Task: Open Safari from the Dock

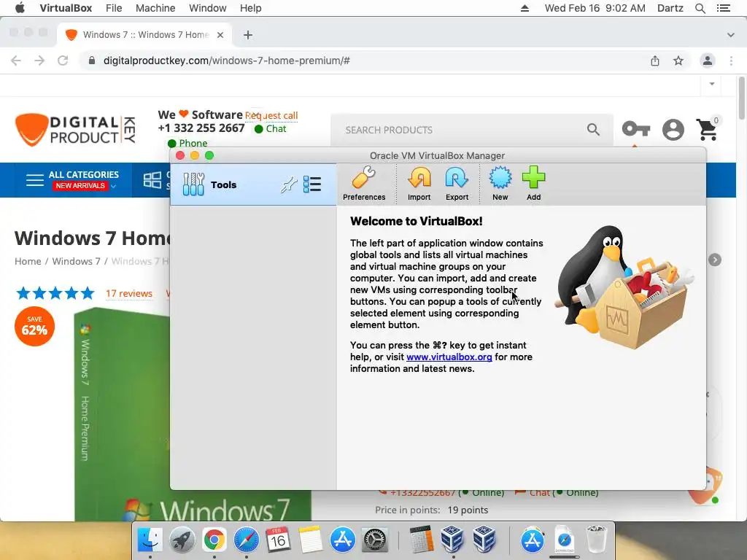Action: click(x=246, y=540)
